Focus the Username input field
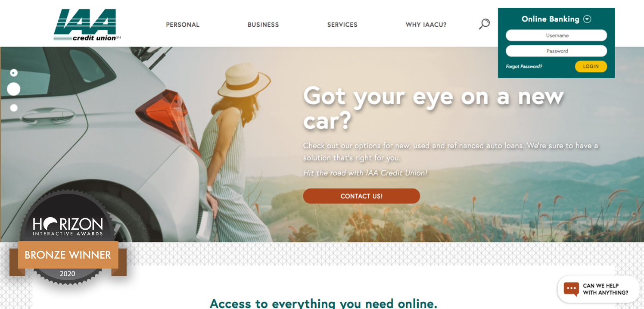 tap(556, 35)
